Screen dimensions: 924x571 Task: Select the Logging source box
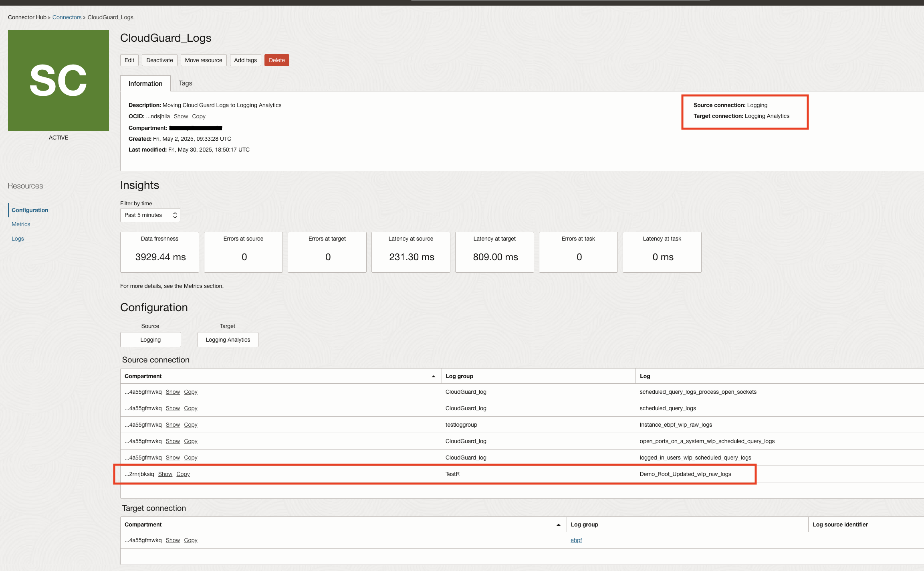(150, 340)
